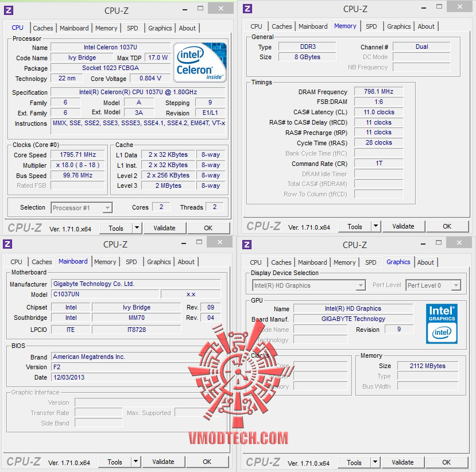
Task: Click the Core Speed 1795.71 MHz value
Action: click(78, 155)
